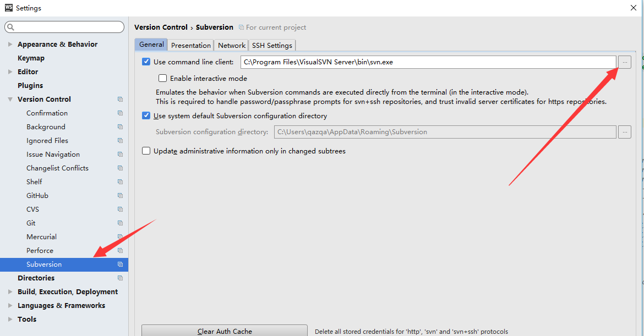Open Background settings page
Image resolution: width=644 pixels, height=336 pixels.
point(46,127)
